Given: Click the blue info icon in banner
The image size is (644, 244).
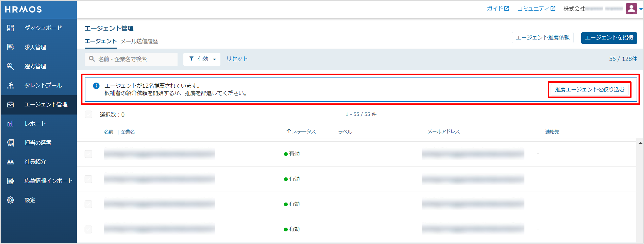Looking at the screenshot, I should (96, 86).
